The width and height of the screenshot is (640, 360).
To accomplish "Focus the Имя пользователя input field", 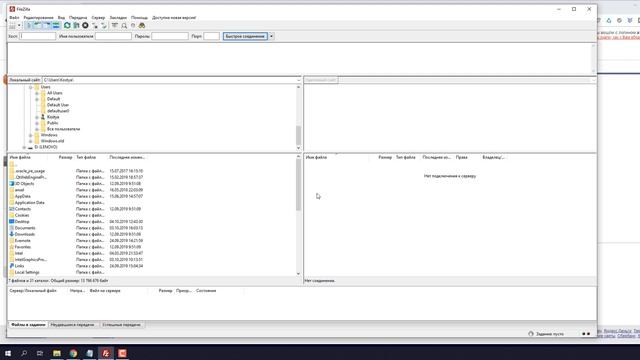I will pos(113,36).
